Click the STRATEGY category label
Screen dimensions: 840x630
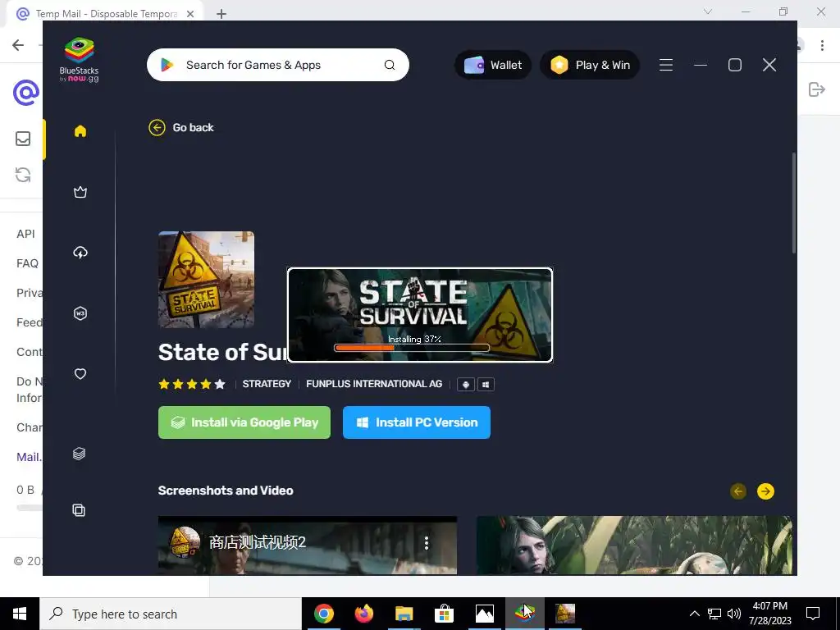point(267,384)
